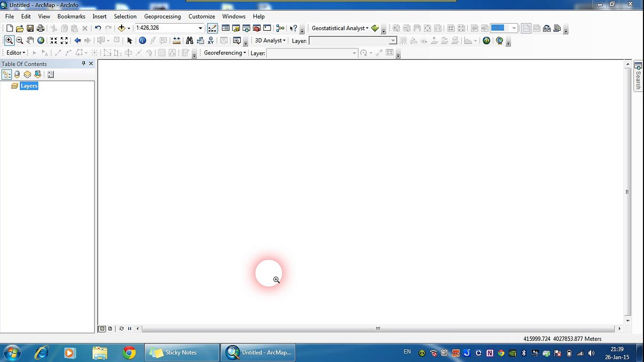Screen dimensions: 644x362
Task: Select the Layers data frame item
Action: tap(29, 86)
